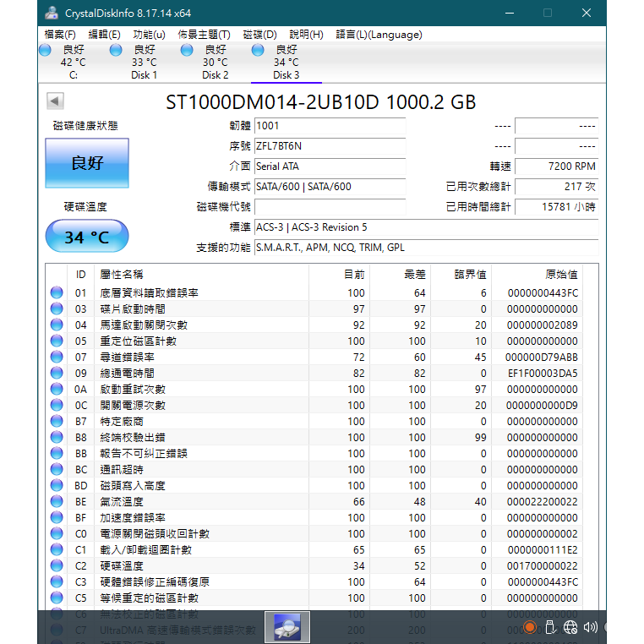Click the ID column header
644x644 pixels.
pos(81,275)
